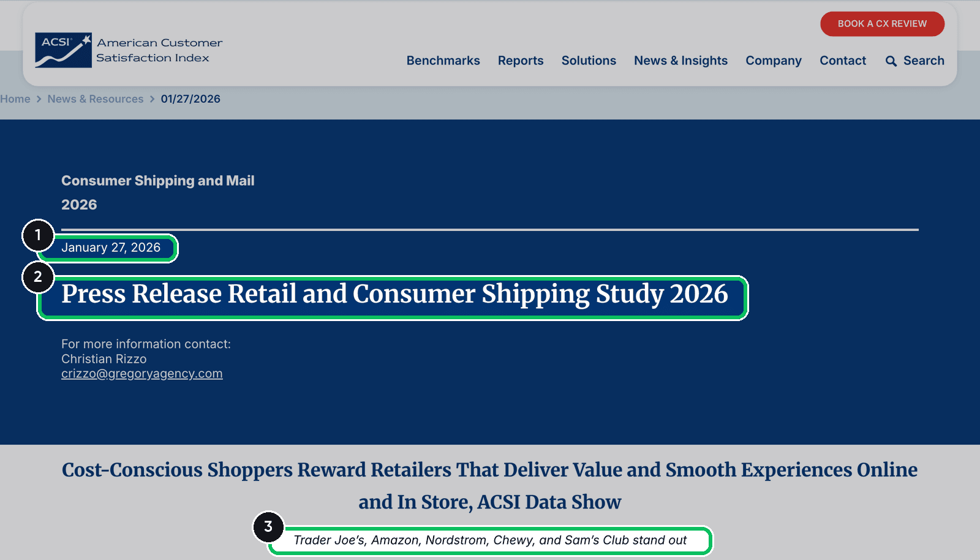Click the 2026 year label under the heading

click(79, 205)
